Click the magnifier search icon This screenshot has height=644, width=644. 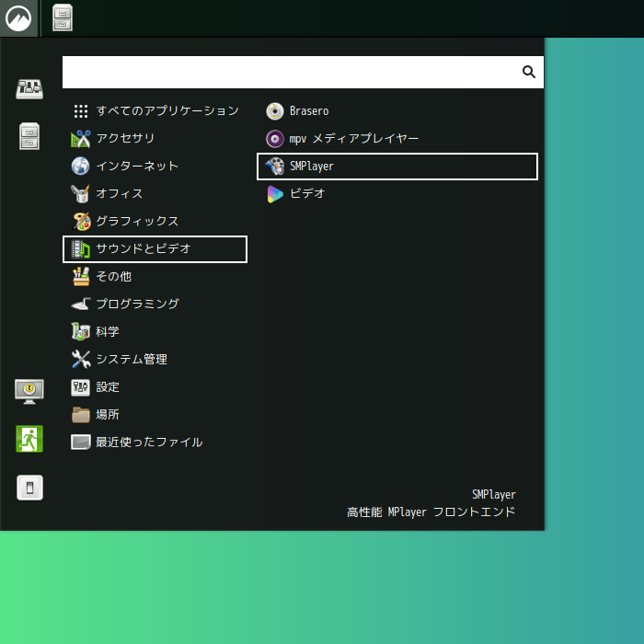tap(529, 72)
